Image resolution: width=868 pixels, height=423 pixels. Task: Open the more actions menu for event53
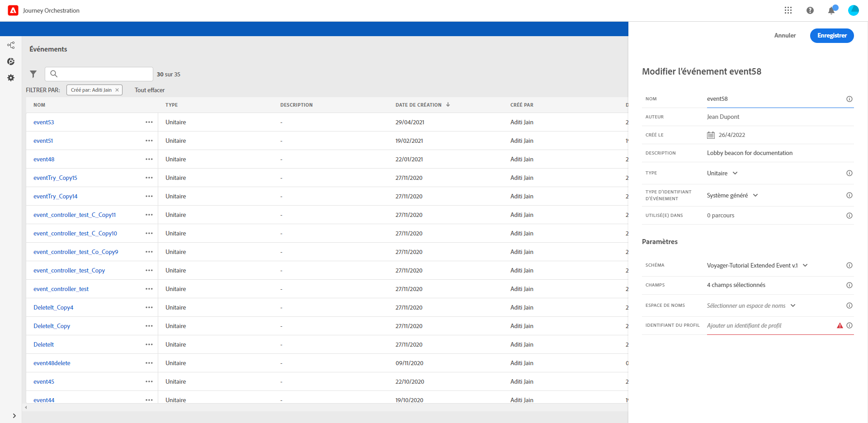coord(149,122)
